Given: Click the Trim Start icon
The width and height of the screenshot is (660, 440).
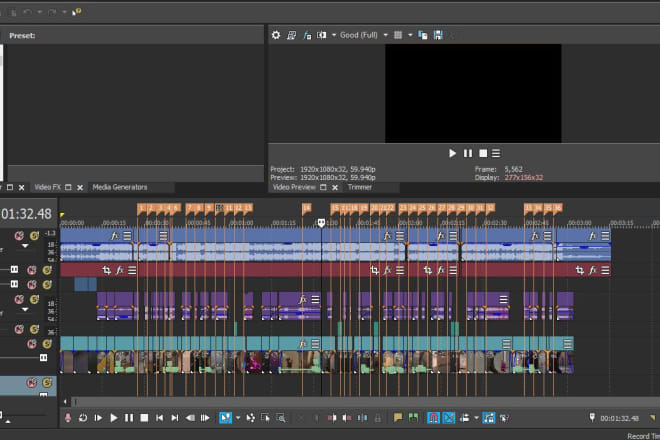Looking at the screenshot, I should pos(332,418).
